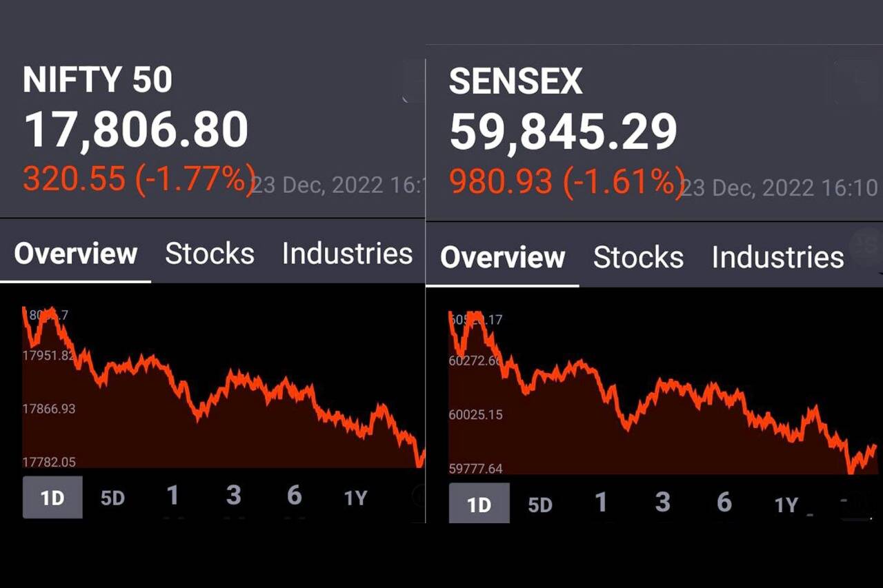The width and height of the screenshot is (883, 588).
Task: Show the 1Y range for SENSEX
Action: pyautogui.click(x=786, y=505)
